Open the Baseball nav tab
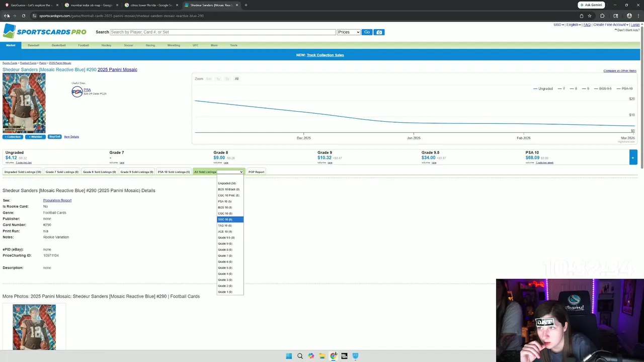 pyautogui.click(x=33, y=45)
